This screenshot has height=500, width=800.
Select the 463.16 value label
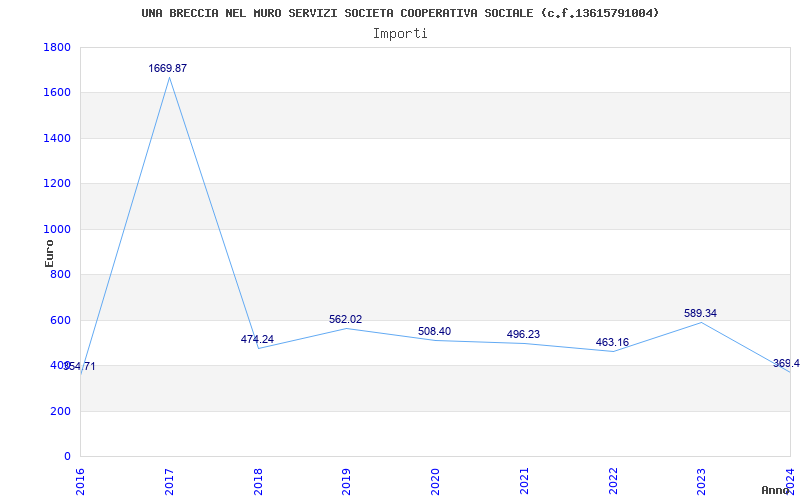click(x=612, y=342)
